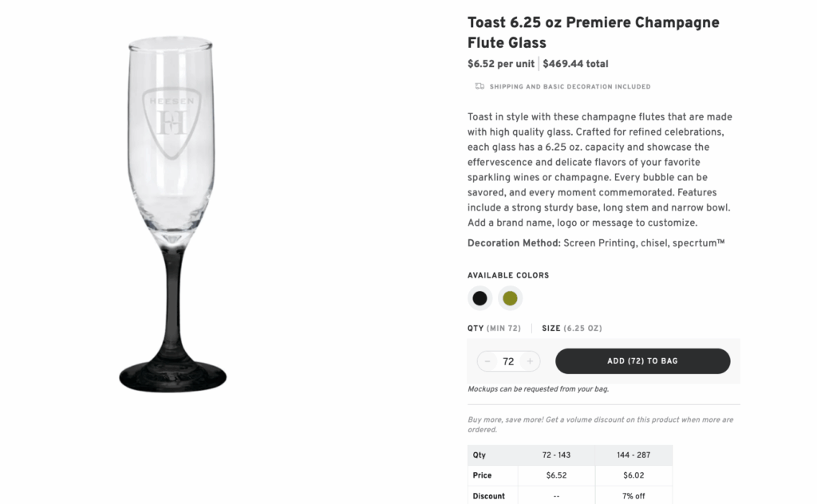This screenshot has height=504, width=817.
Task: Click the ADD (72) TO BAG button
Action: (643, 360)
